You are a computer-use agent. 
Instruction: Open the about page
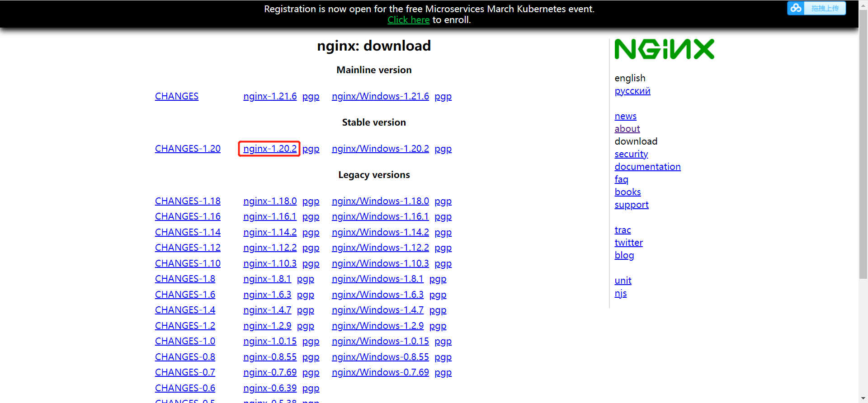[627, 129]
